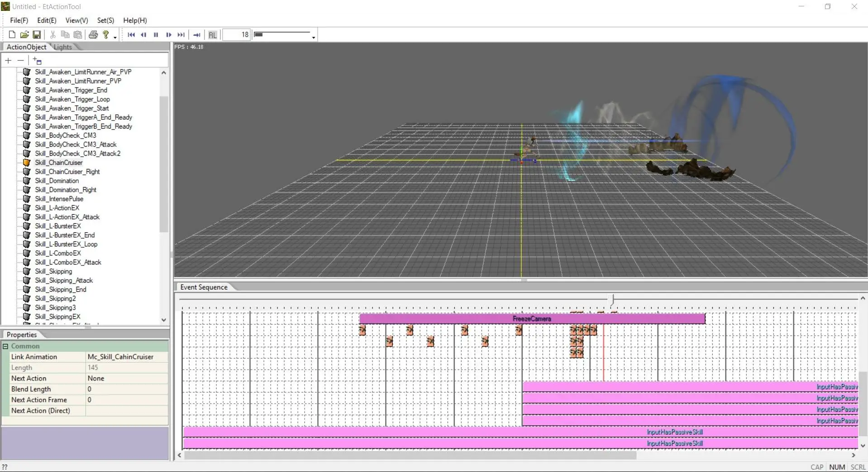This screenshot has width=868, height=472.
Task: Open the file toolbar options dropdown arrow
Action: [115, 37]
